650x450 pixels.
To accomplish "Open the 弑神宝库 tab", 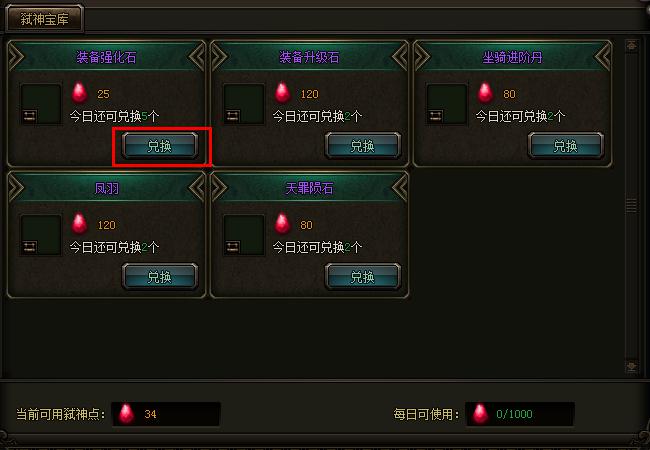I will [x=44, y=19].
